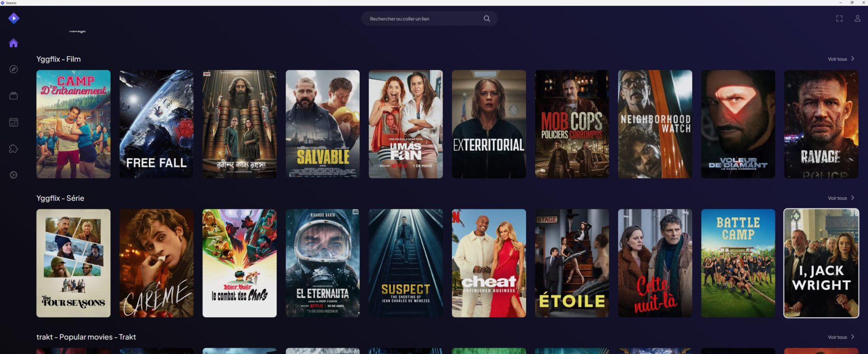Click Voir tous for Yggflix - Film
This screenshot has width=868, height=354.
(837, 59)
